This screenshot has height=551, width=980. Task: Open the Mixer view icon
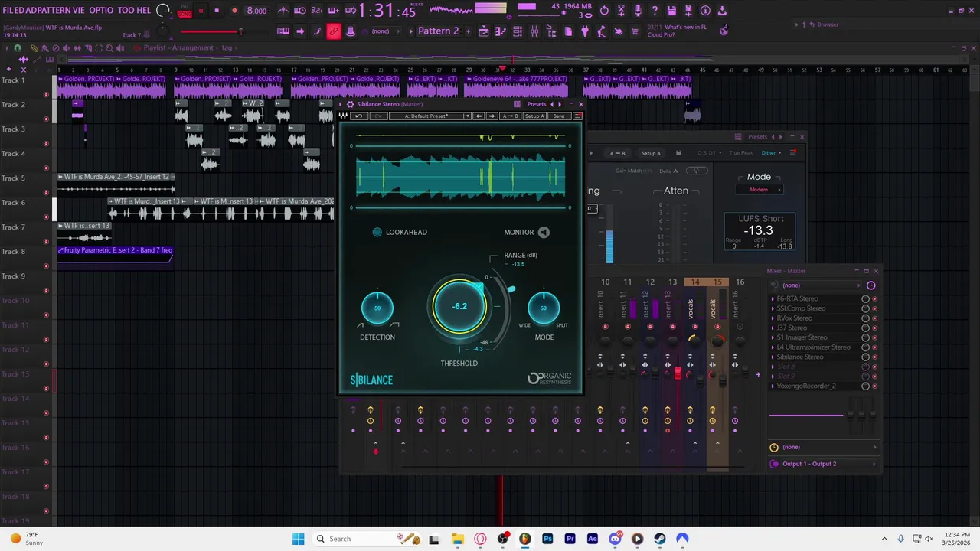coord(534,31)
